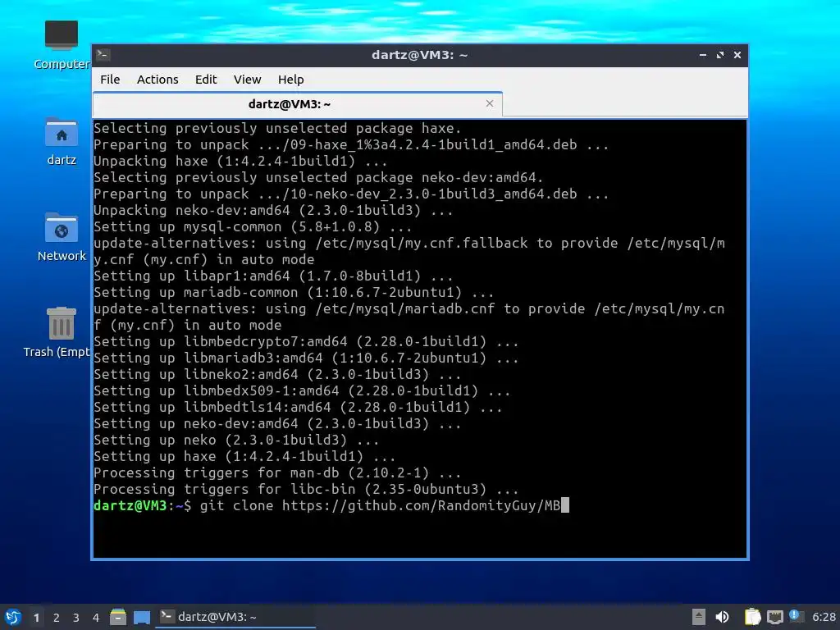Open the Lubuntu start menu

[x=13, y=617]
